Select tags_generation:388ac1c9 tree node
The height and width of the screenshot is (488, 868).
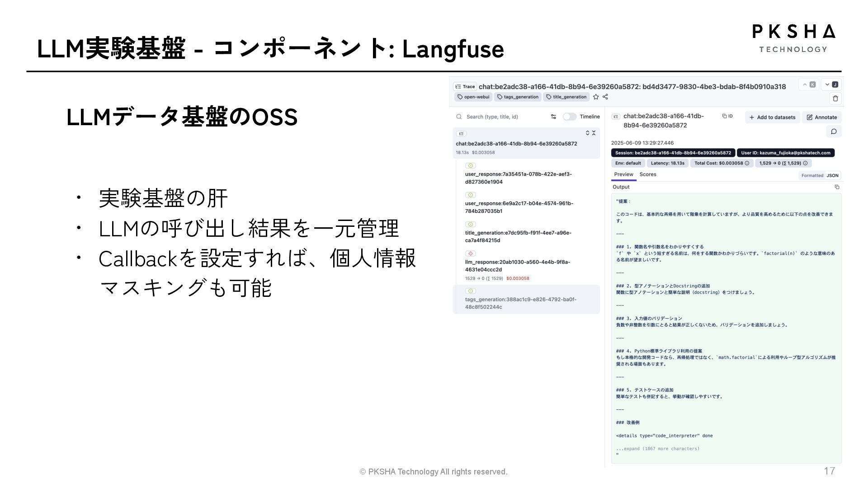(x=526, y=299)
